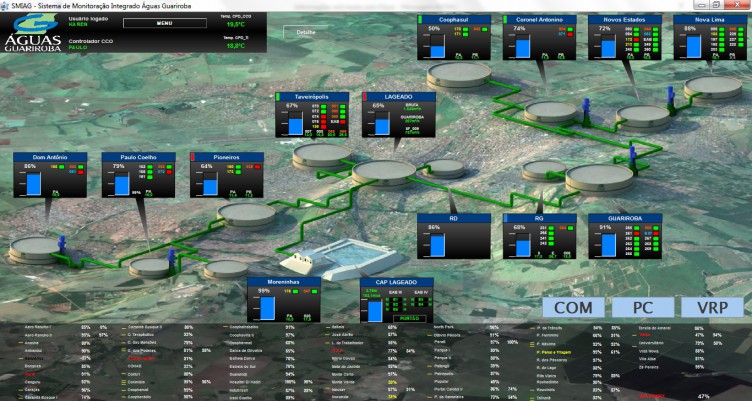Open the MENU button in header
Image resolution: width=752 pixels, height=401 pixels.
pyautogui.click(x=165, y=23)
